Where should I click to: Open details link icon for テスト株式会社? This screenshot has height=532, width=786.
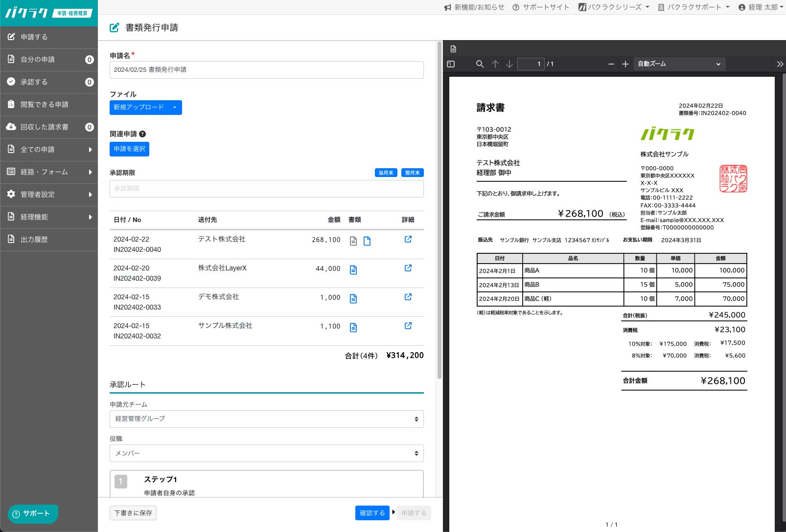pos(408,239)
